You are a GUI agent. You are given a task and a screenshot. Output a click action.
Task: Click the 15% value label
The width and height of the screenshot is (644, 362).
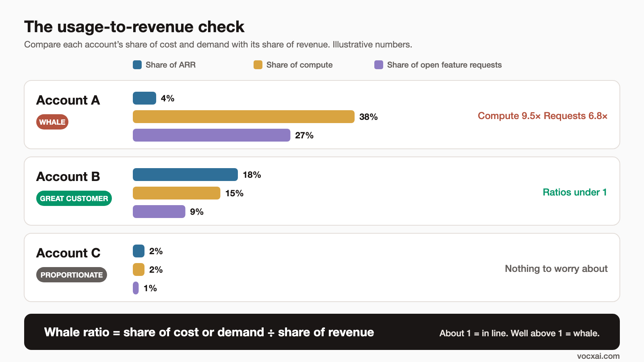234,193
